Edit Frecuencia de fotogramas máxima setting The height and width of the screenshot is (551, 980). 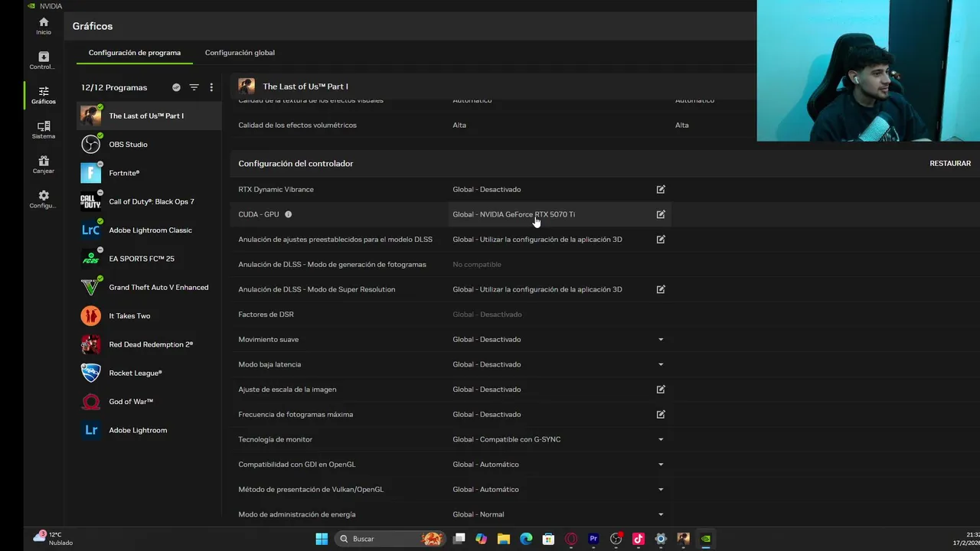(661, 414)
